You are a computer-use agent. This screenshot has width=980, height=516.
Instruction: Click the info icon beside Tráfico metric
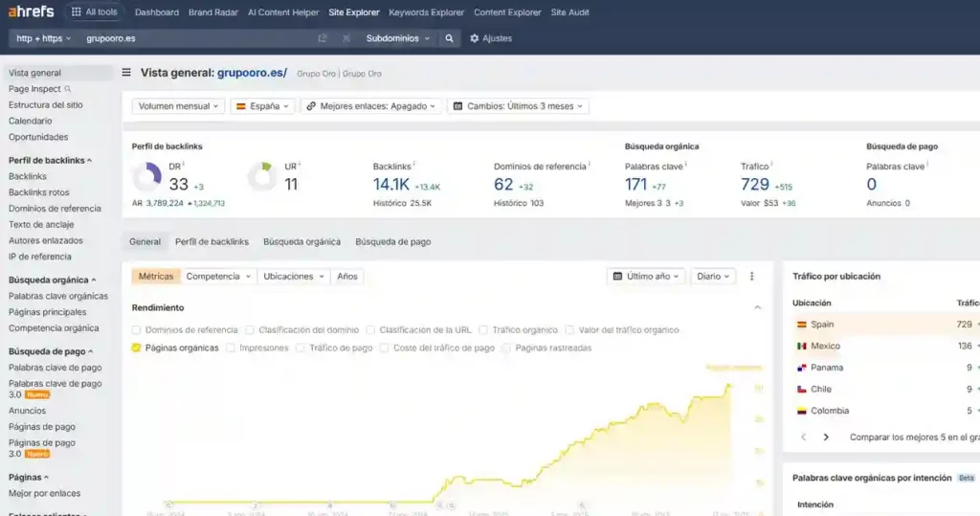point(772,165)
